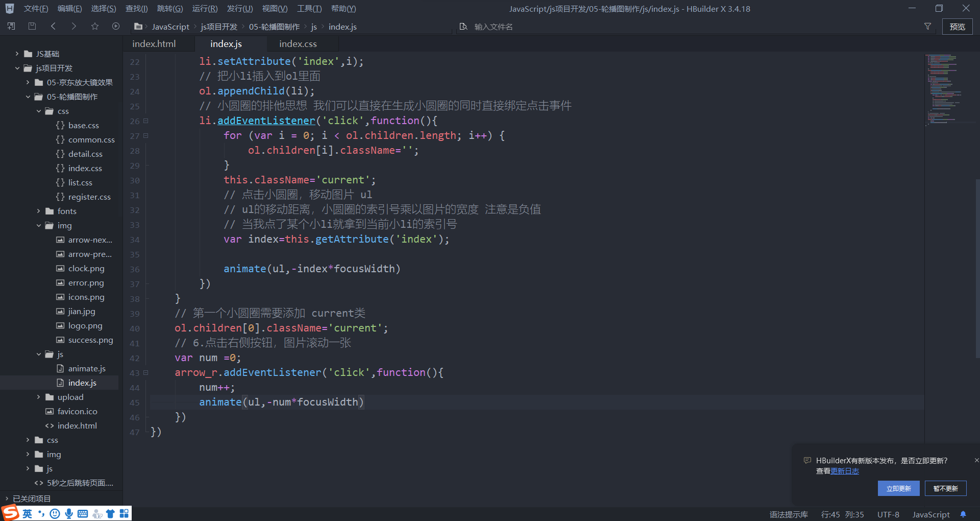The height and width of the screenshot is (521, 980).
Task: Save the file using the disk icon
Action: (x=32, y=26)
